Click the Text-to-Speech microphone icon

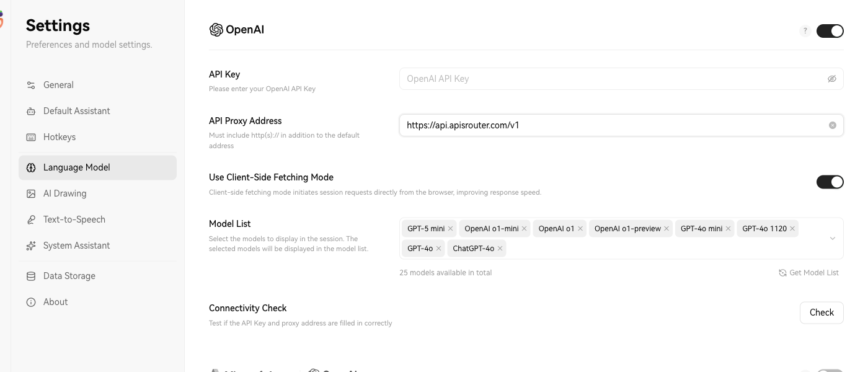pos(31,219)
